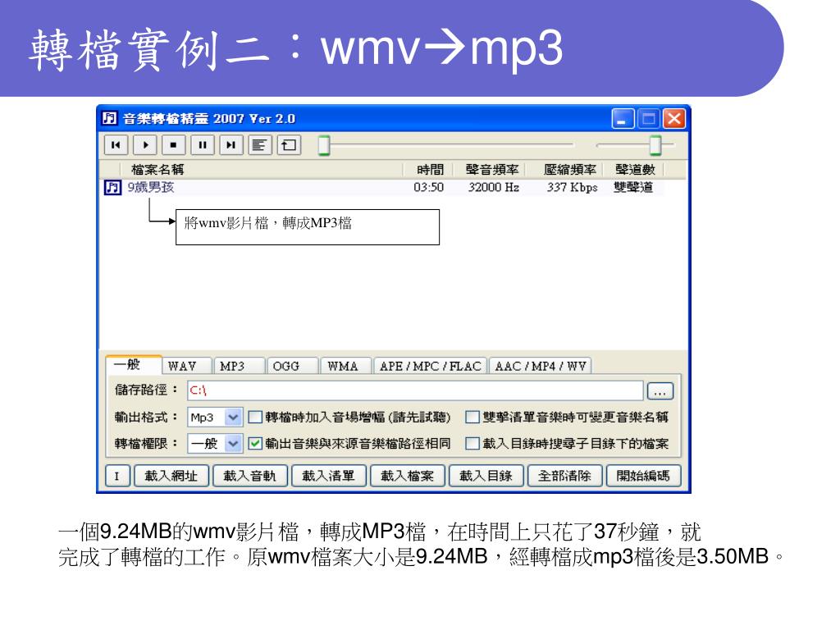Click the stop playback button

[174, 145]
